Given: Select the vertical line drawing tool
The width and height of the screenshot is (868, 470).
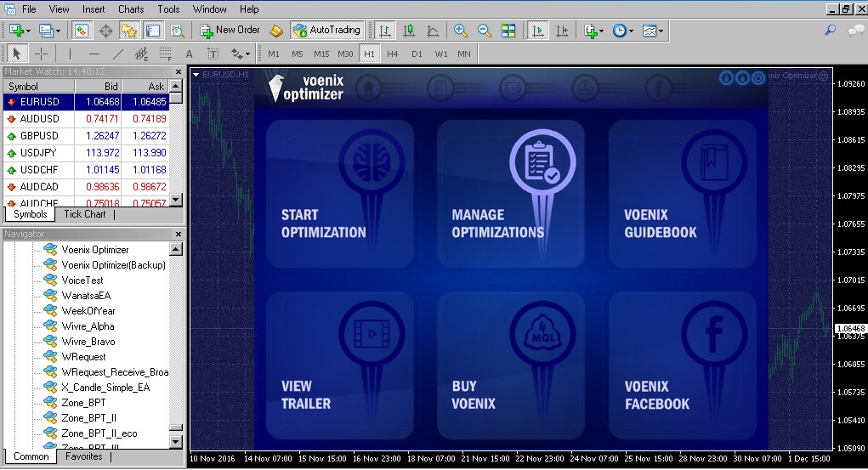Looking at the screenshot, I should [70, 54].
